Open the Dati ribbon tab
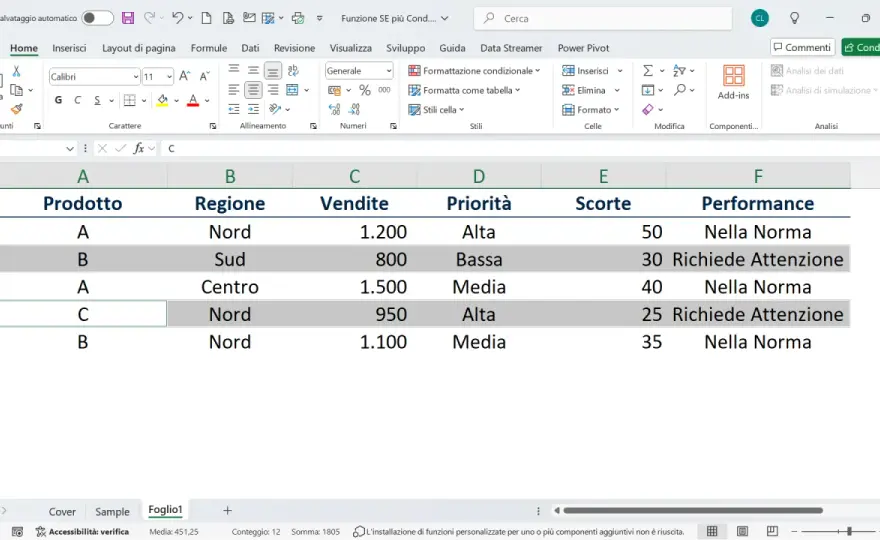 (250, 48)
